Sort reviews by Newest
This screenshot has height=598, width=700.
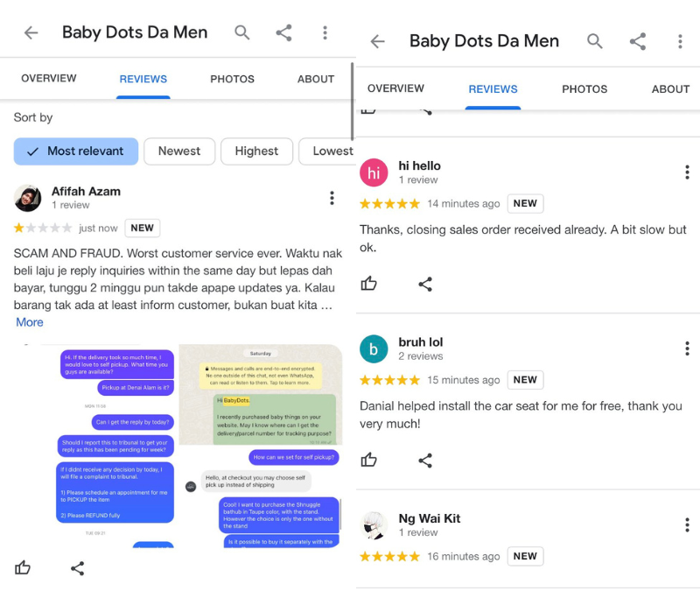click(179, 151)
